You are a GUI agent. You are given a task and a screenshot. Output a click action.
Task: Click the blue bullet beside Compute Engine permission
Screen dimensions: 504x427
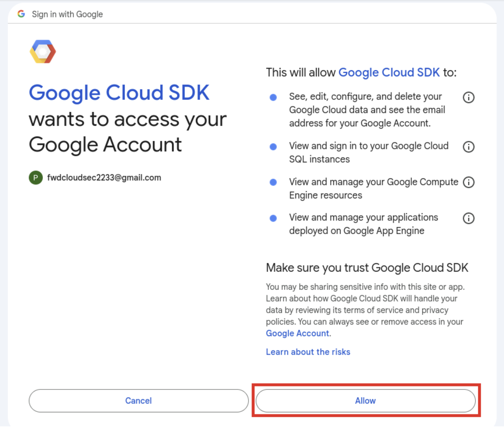pyautogui.click(x=273, y=182)
